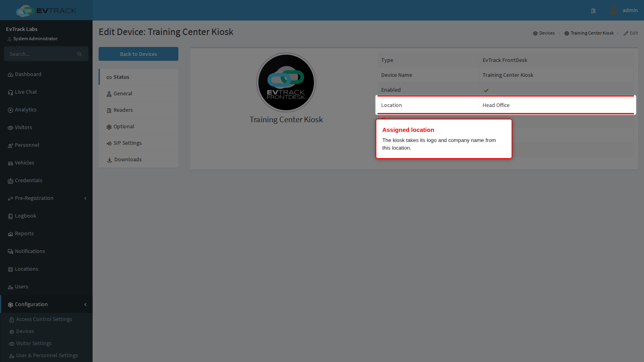Open the Visitors section
The image size is (644, 362).
(20, 128)
